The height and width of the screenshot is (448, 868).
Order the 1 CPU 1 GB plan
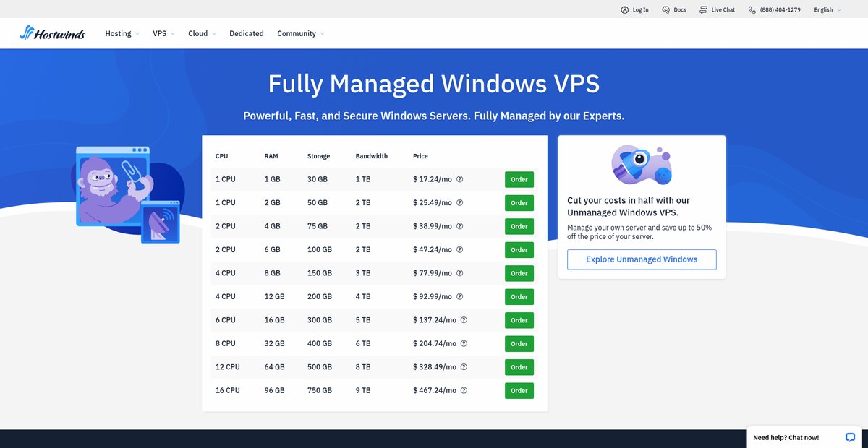(519, 179)
